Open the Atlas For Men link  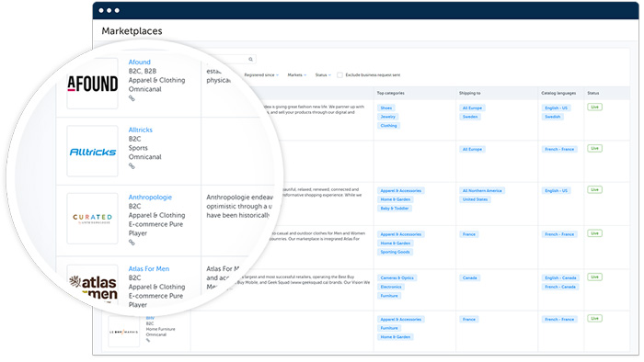149,269
